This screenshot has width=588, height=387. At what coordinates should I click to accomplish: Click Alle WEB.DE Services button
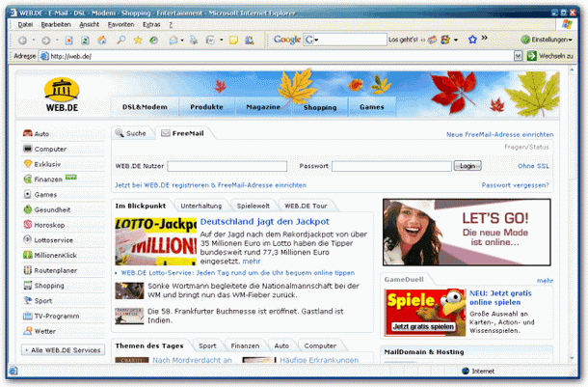pos(63,350)
